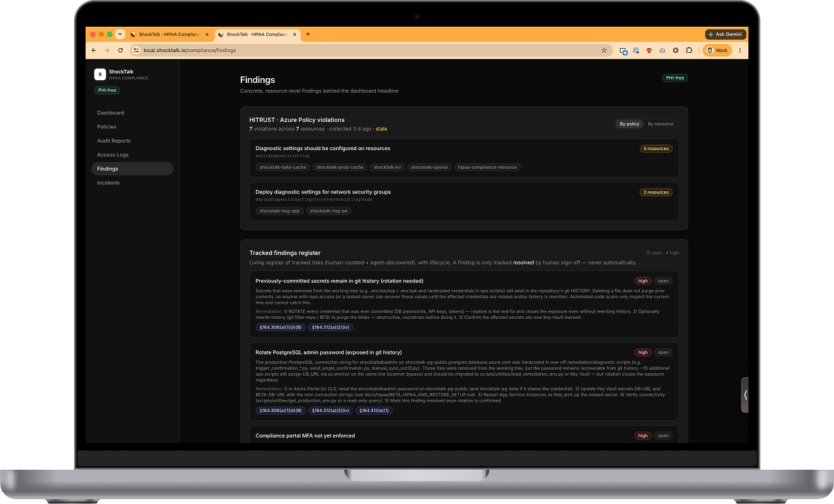Close the second ShockTalk browser tab
The height and width of the screenshot is (504, 834).
[x=294, y=34]
